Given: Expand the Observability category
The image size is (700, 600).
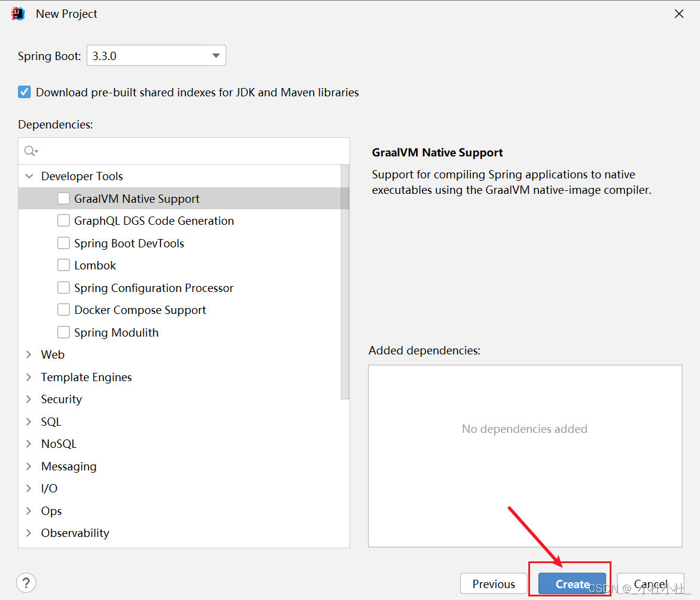Looking at the screenshot, I should point(29,533).
